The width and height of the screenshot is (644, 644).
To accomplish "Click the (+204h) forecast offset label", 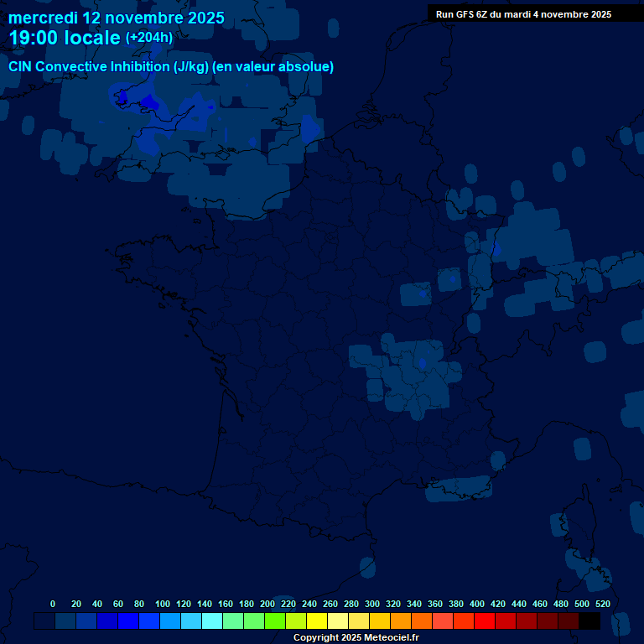I will 148,38.
